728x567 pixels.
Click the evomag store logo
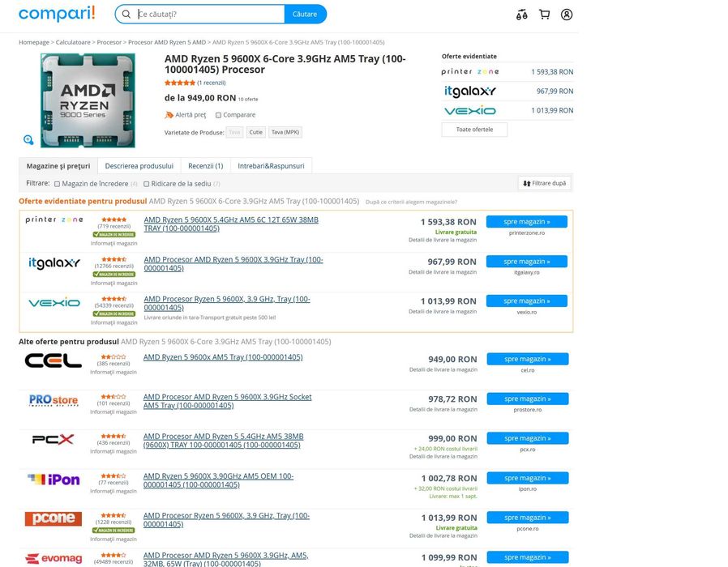point(54,558)
